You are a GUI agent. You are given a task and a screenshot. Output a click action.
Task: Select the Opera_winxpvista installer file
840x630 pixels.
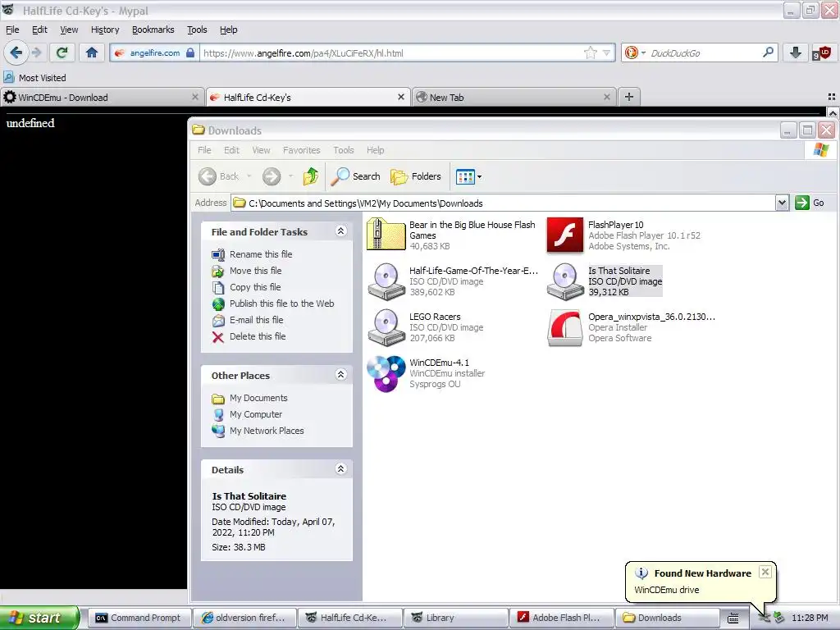(x=631, y=327)
